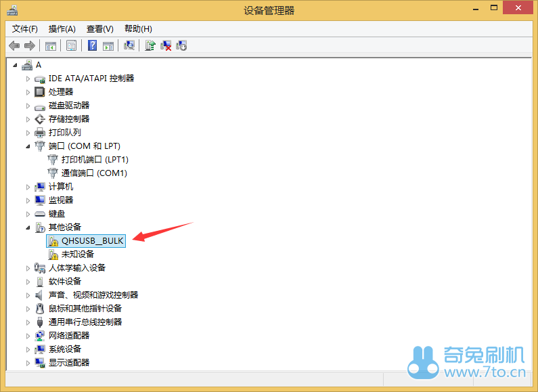The height and width of the screenshot is (392, 538).
Task: Expand the 打印队列 category
Action: pos(28,133)
